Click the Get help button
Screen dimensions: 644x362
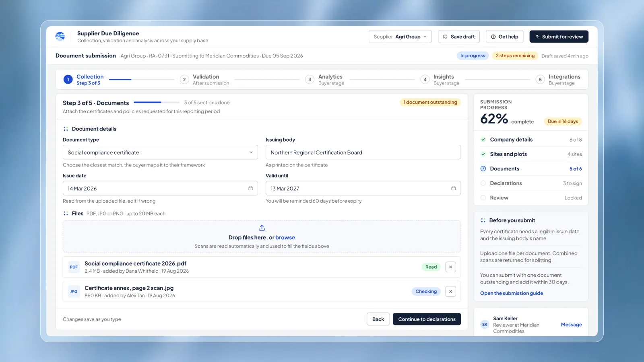pos(505,37)
